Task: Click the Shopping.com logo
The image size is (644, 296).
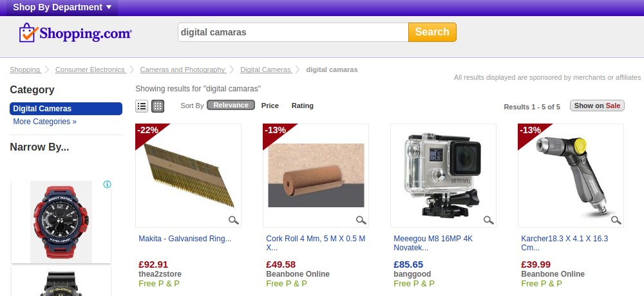Action: 75,33
